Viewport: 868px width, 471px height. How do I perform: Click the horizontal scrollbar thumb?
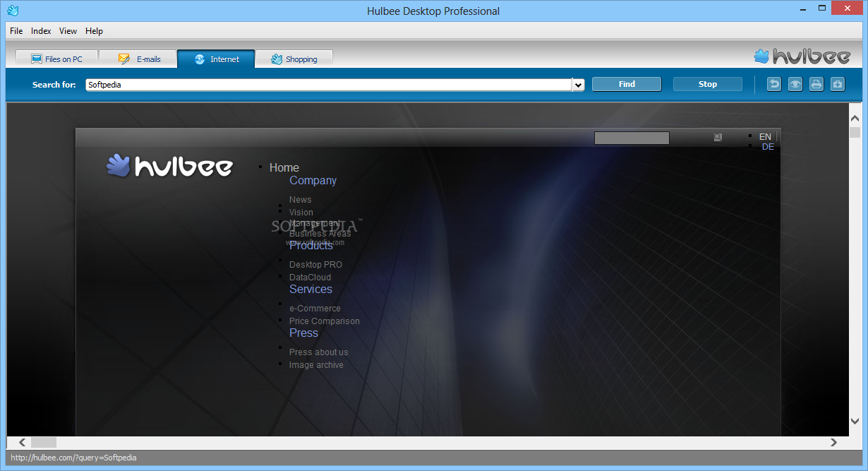pyautogui.click(x=43, y=443)
